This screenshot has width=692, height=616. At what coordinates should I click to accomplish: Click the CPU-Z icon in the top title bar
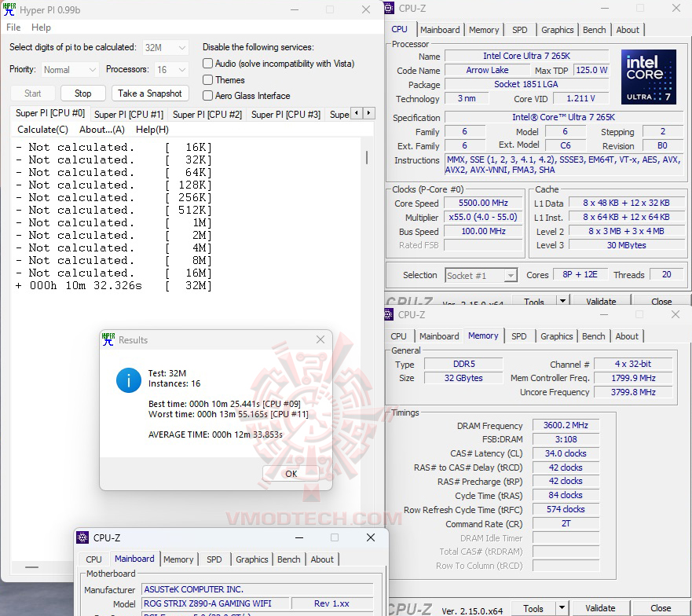pyautogui.click(x=389, y=8)
